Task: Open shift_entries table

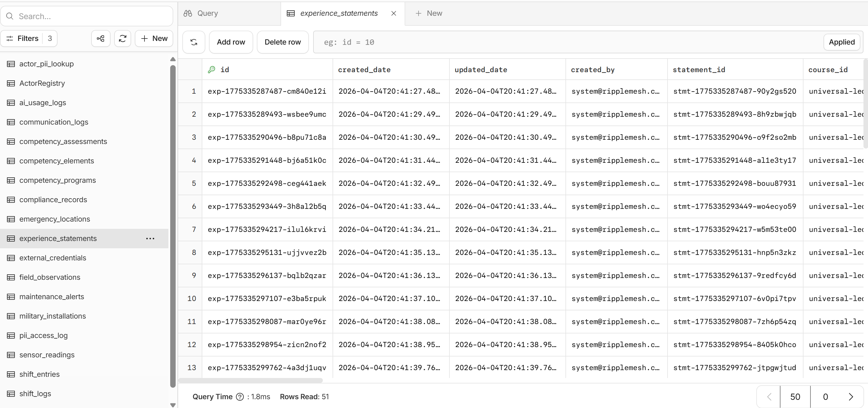Action: [x=84, y=374]
